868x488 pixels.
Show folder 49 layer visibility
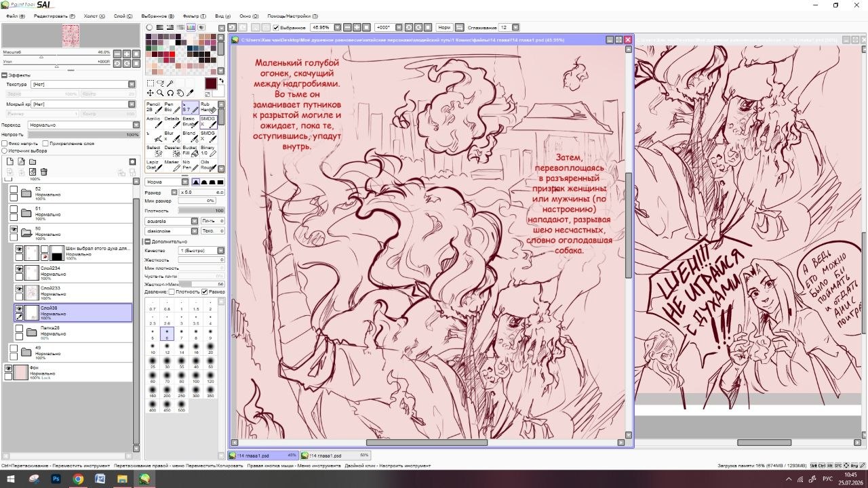click(13, 349)
